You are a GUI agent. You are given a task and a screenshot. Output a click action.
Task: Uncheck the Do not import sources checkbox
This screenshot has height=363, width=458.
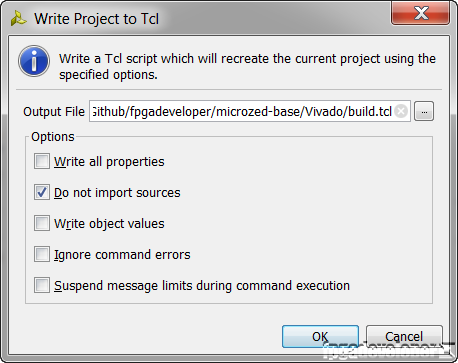(42, 192)
